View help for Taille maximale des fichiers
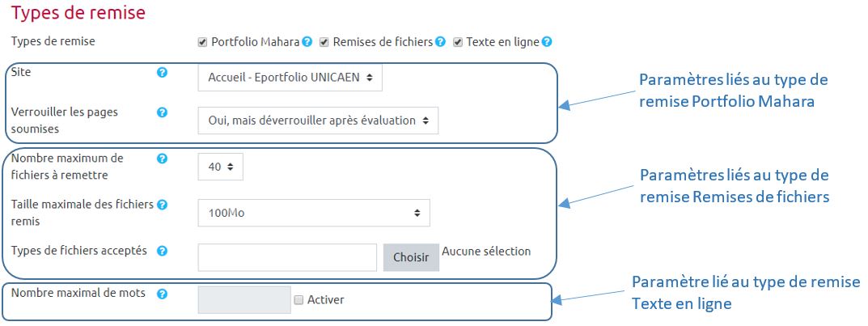 point(162,205)
